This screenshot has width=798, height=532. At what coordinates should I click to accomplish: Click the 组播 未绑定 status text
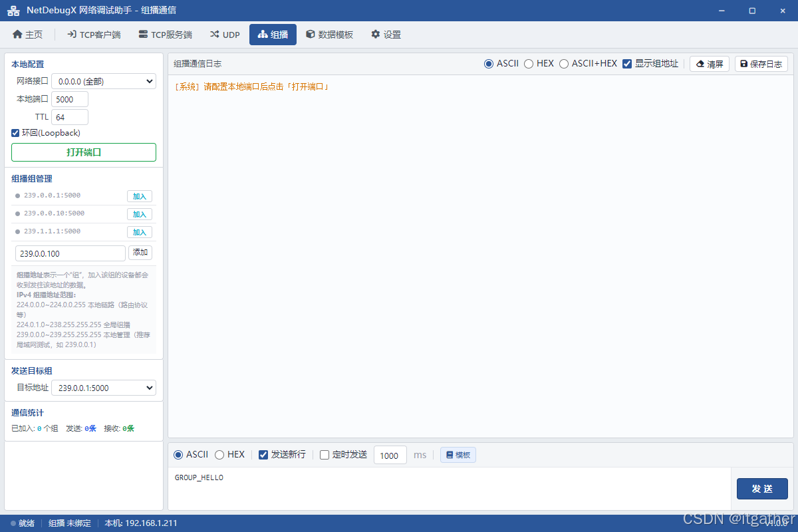(x=70, y=523)
